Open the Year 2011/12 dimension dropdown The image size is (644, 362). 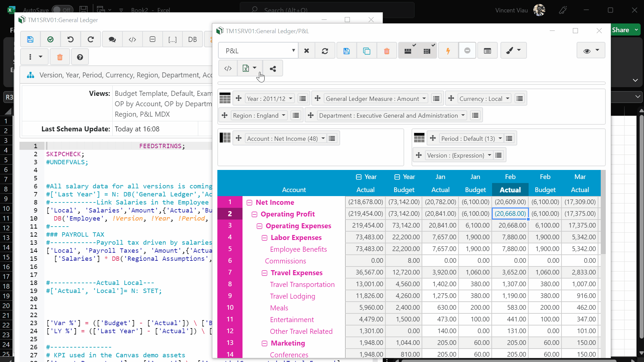[x=290, y=98]
